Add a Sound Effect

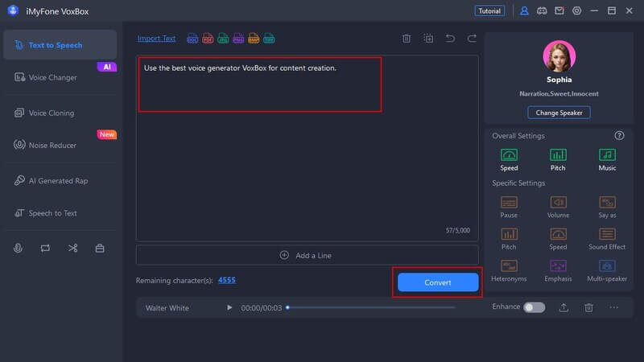(x=607, y=239)
